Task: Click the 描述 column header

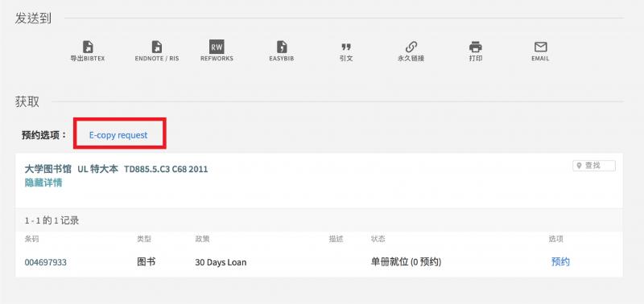Action: (x=336, y=239)
